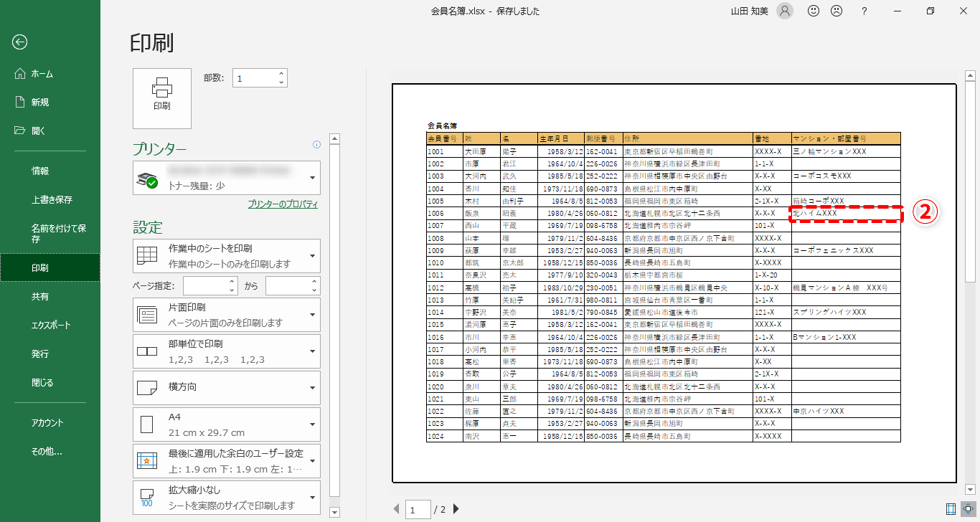Select 新規 in the sidebar

[50, 103]
